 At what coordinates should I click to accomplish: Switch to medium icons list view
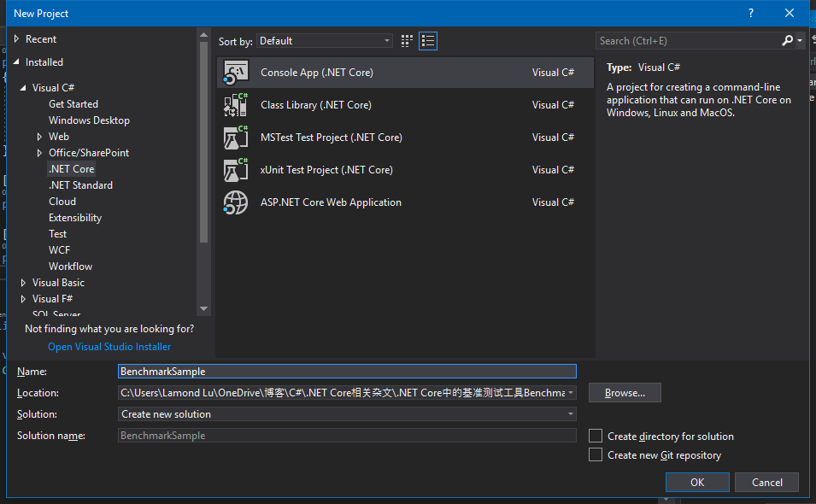pos(428,41)
